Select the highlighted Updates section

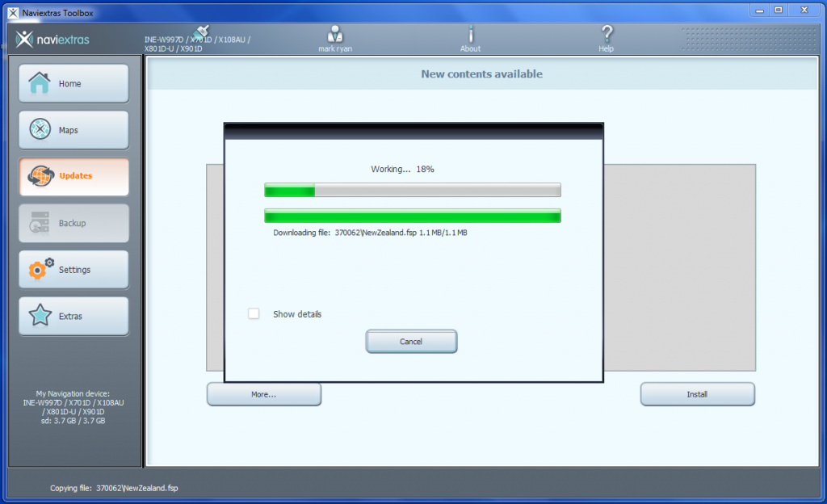(x=73, y=176)
